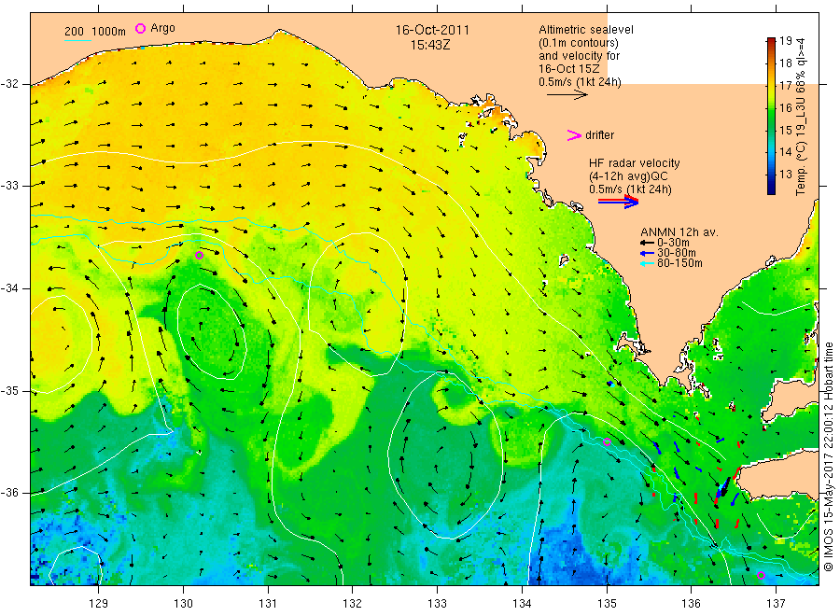Click the "80-150m" depth label
Image resolution: width=840 pixels, height=616 pixels.
tap(679, 263)
